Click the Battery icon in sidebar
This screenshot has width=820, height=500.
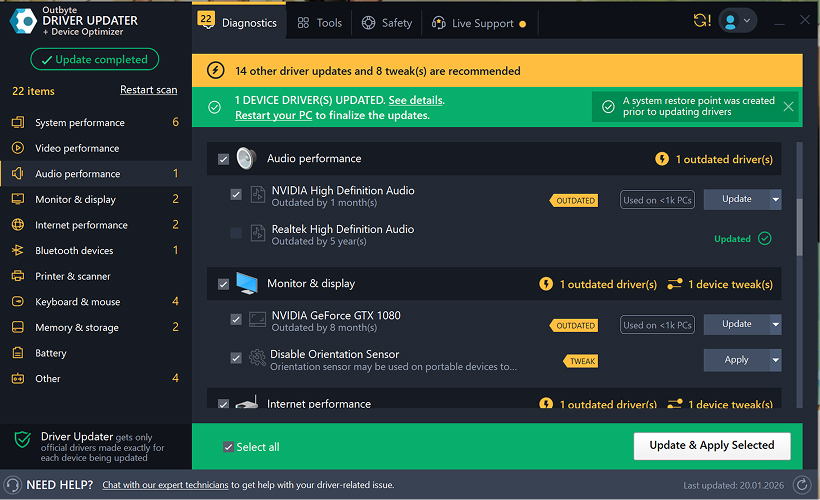coord(17,353)
